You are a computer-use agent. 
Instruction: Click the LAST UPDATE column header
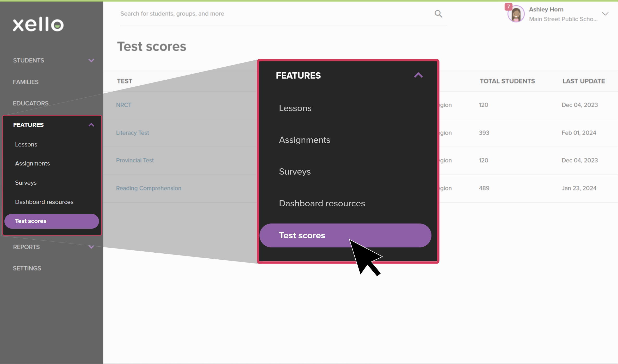(x=584, y=81)
